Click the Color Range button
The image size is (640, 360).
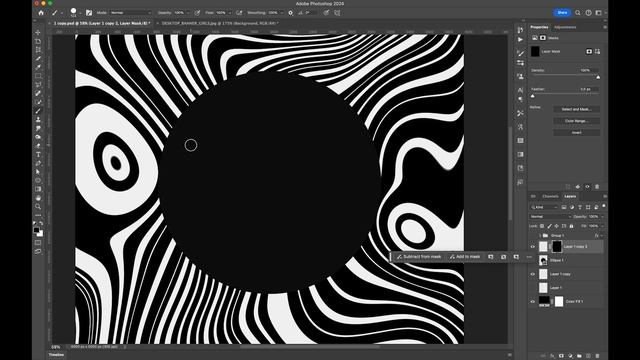tap(576, 121)
